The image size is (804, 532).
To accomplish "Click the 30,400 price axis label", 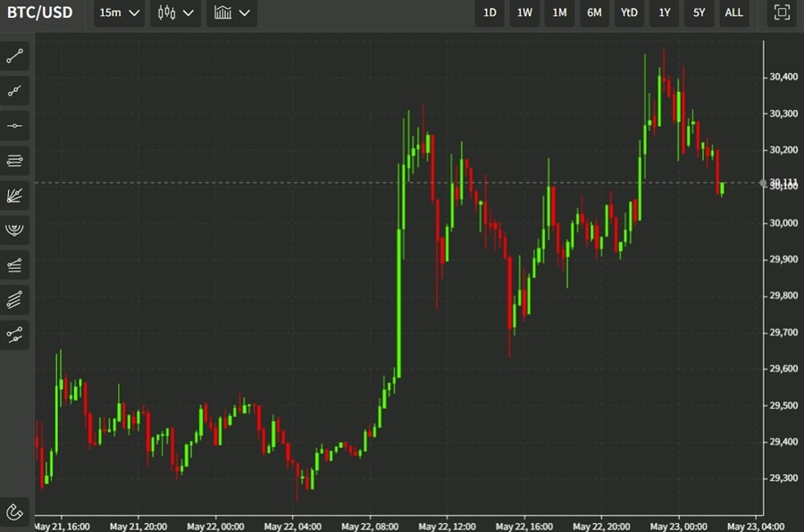I will 783,77.
